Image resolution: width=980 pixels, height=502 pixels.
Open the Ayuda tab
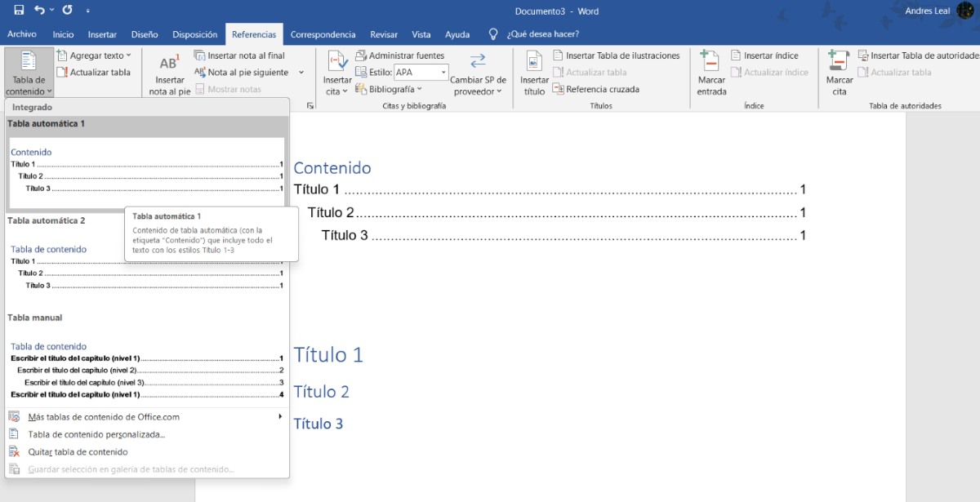point(457,34)
